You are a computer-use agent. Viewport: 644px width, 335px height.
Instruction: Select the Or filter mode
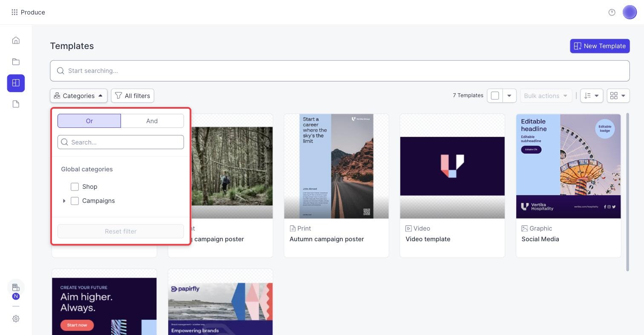pyautogui.click(x=89, y=121)
